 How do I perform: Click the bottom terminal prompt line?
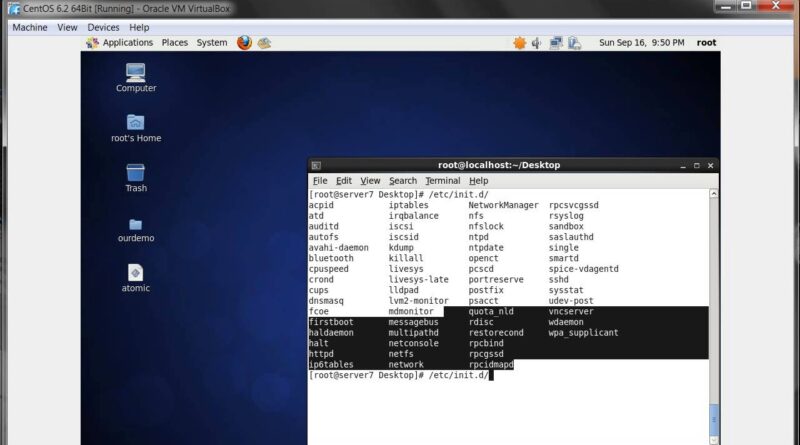pos(401,375)
